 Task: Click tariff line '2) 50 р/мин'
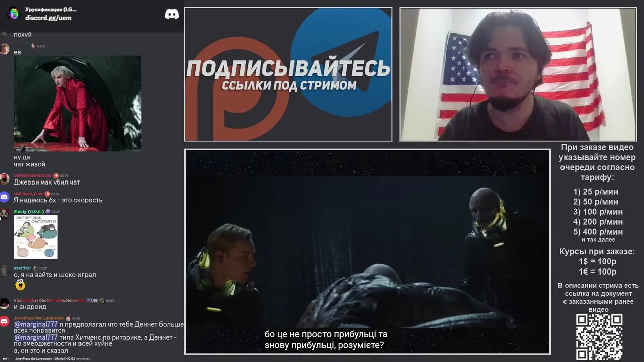point(596,202)
